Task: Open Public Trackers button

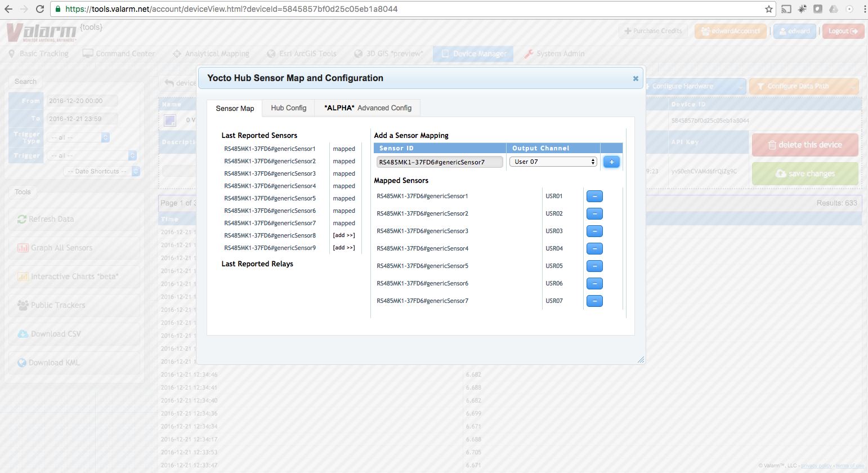Action: (74, 305)
